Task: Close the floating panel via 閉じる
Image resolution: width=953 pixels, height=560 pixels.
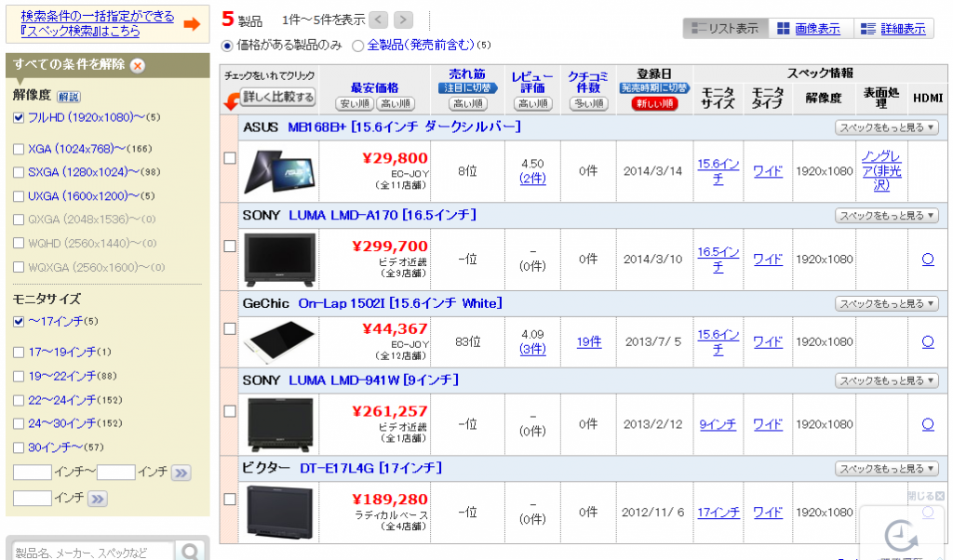Action: pos(926,496)
